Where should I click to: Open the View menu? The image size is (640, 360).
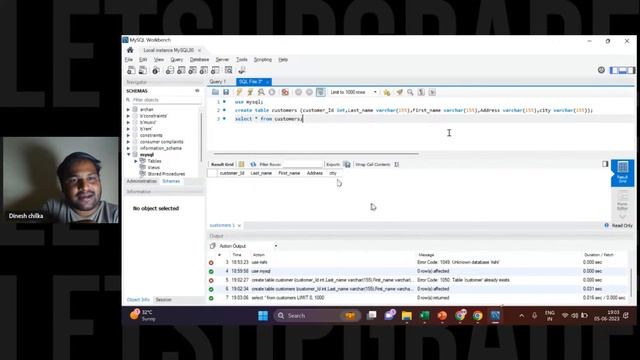coord(159,60)
